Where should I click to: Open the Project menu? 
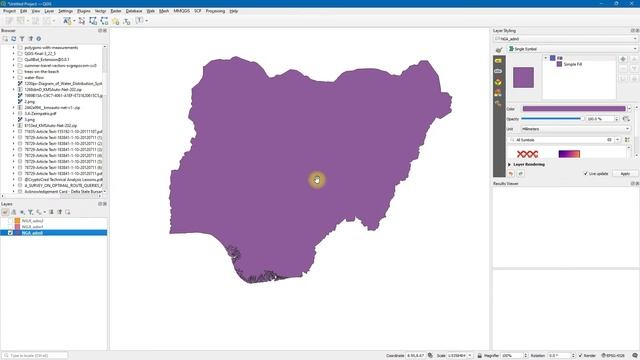pos(9,11)
